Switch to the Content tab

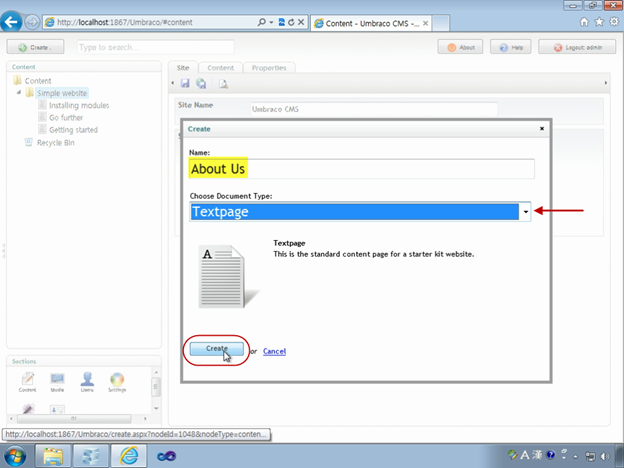220,68
